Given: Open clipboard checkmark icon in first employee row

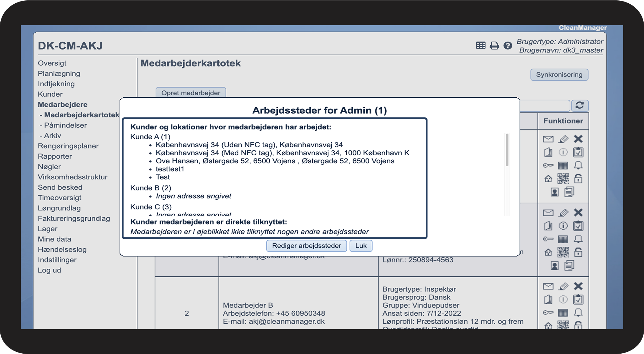Looking at the screenshot, I should click(578, 152).
